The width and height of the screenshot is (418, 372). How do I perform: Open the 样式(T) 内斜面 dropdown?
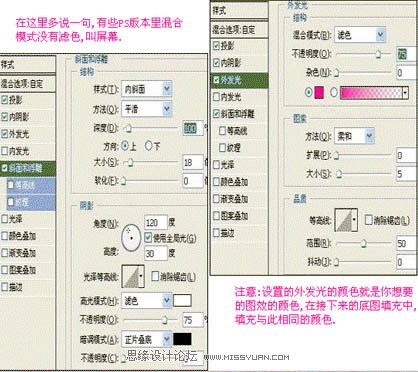[x=147, y=89]
